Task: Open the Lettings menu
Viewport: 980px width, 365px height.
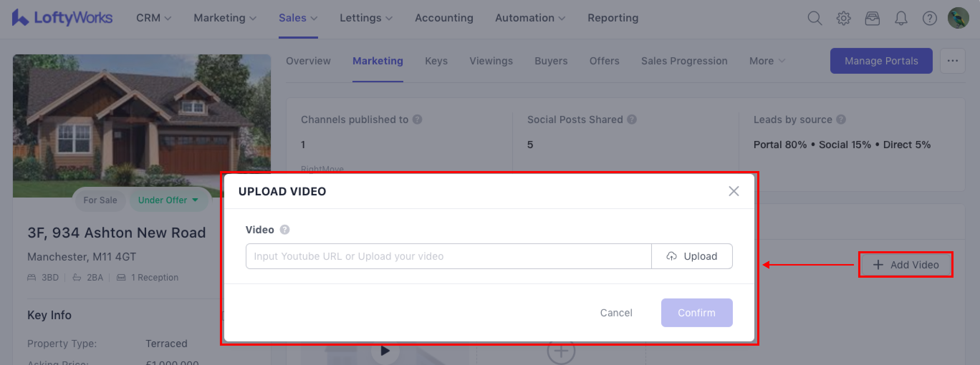Action: tap(366, 18)
